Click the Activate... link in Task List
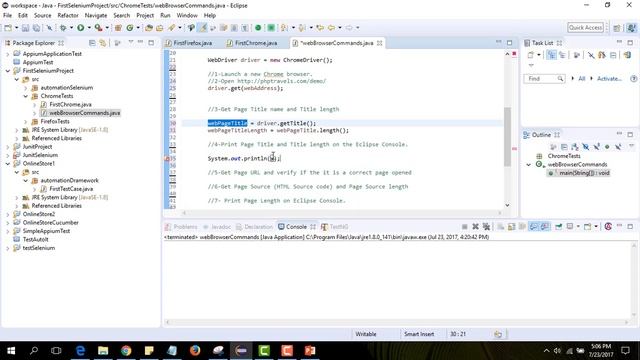This screenshot has height=360, width=640. [609, 78]
